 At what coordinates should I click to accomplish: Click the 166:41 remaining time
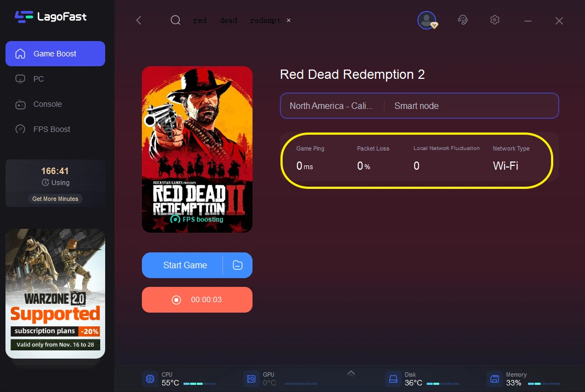(x=55, y=171)
